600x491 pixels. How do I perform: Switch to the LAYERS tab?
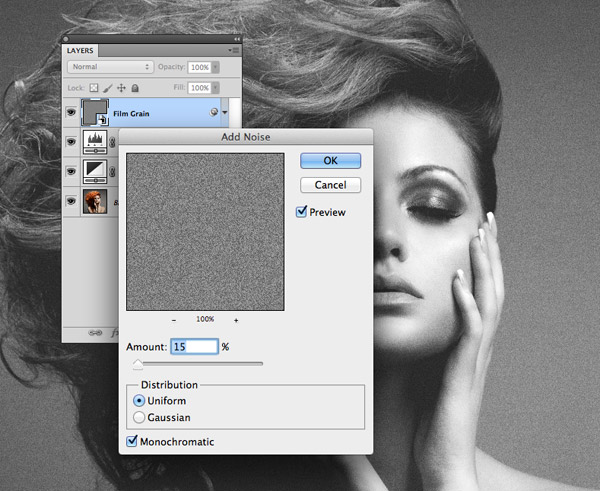(80, 51)
